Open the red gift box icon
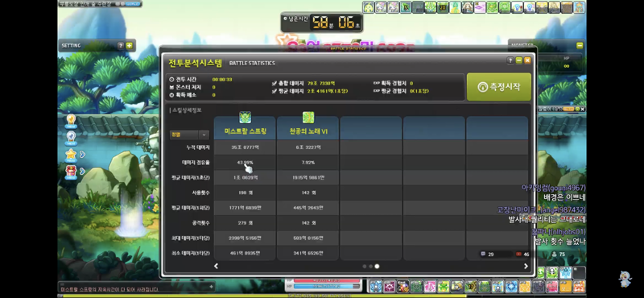 pos(71,172)
